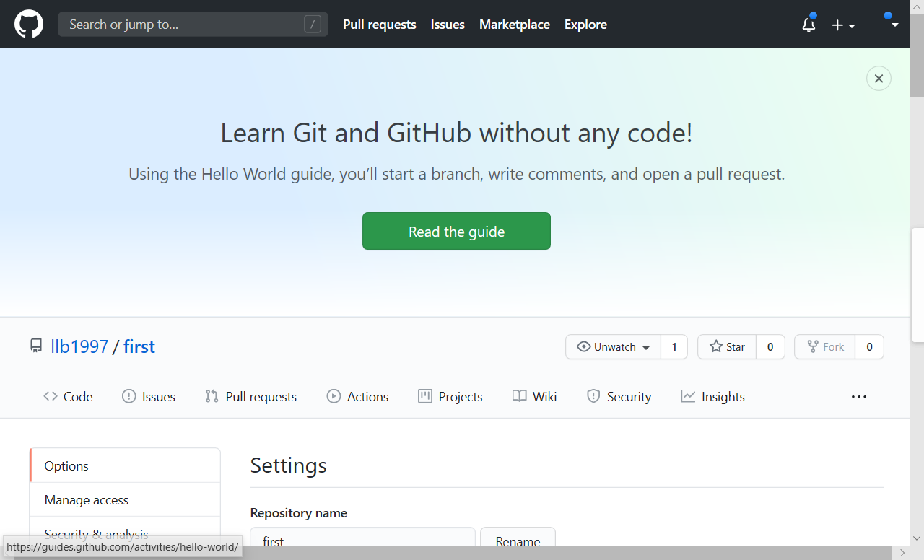Switch to the repository Pull requests tab
This screenshot has height=560, width=924.
coord(251,396)
